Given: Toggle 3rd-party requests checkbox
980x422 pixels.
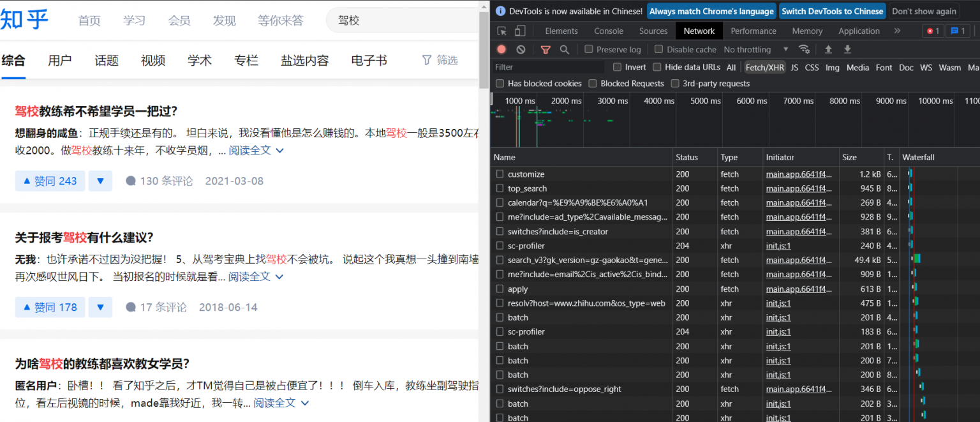Looking at the screenshot, I should point(675,84).
